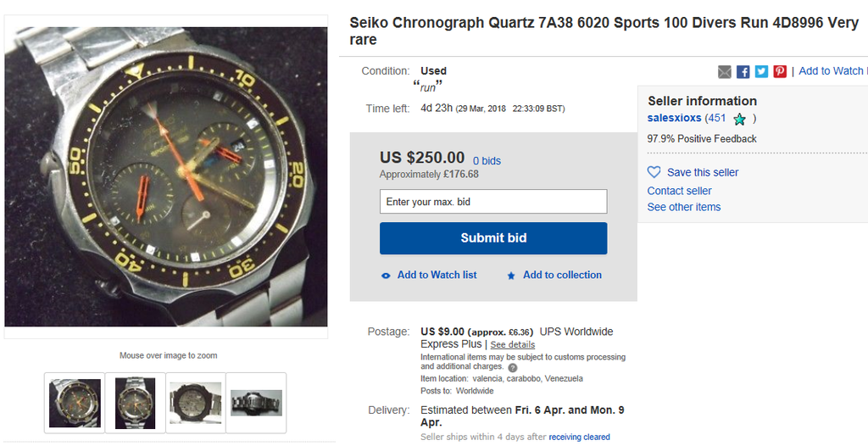Open See other items link
The height and width of the screenshot is (446, 868).
coord(684,207)
